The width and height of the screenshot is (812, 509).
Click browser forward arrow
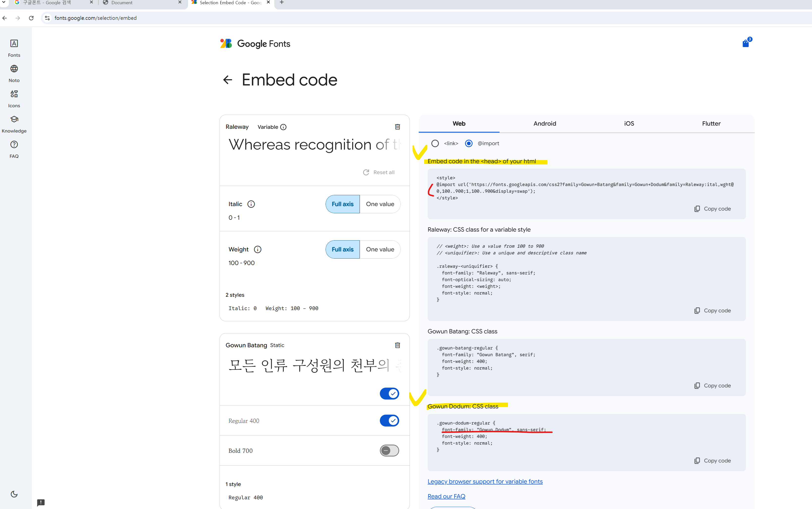18,18
